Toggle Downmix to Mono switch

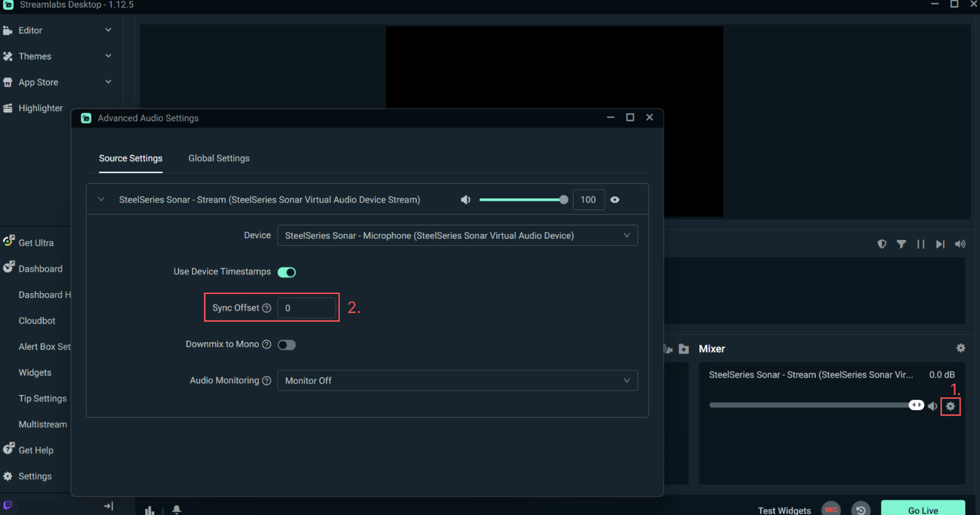[x=286, y=345]
